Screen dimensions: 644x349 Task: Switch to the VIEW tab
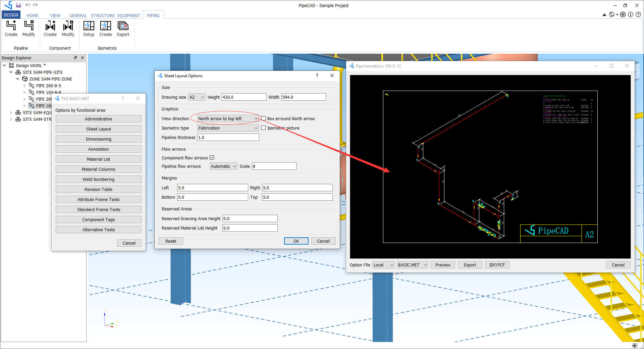click(x=55, y=15)
